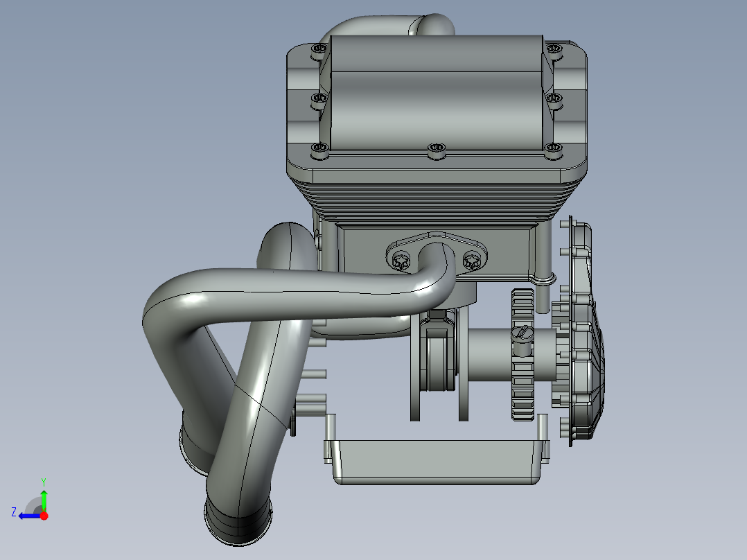The height and width of the screenshot is (560, 747).
Task: Select the oil pan at the engine bottom
Action: coord(436,462)
